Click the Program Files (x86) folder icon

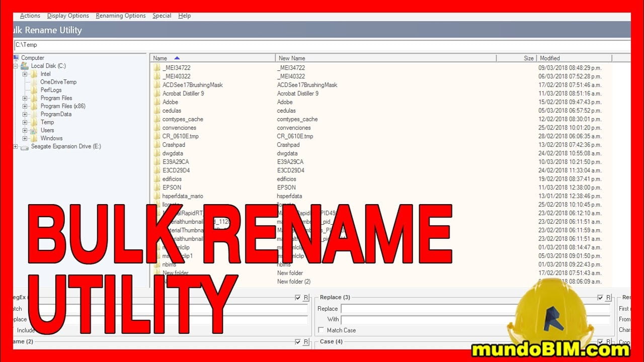[x=34, y=106]
